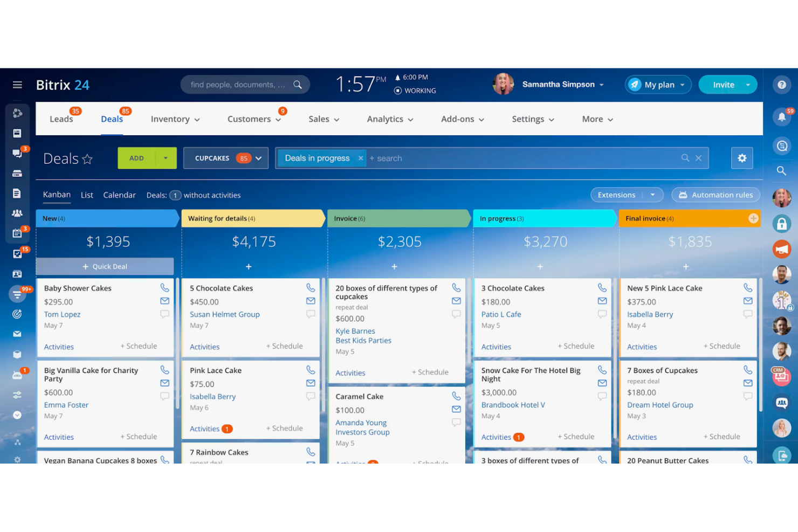Open the ADD button dropdown arrow
Image resolution: width=798 pixels, height=532 pixels.
click(x=166, y=158)
